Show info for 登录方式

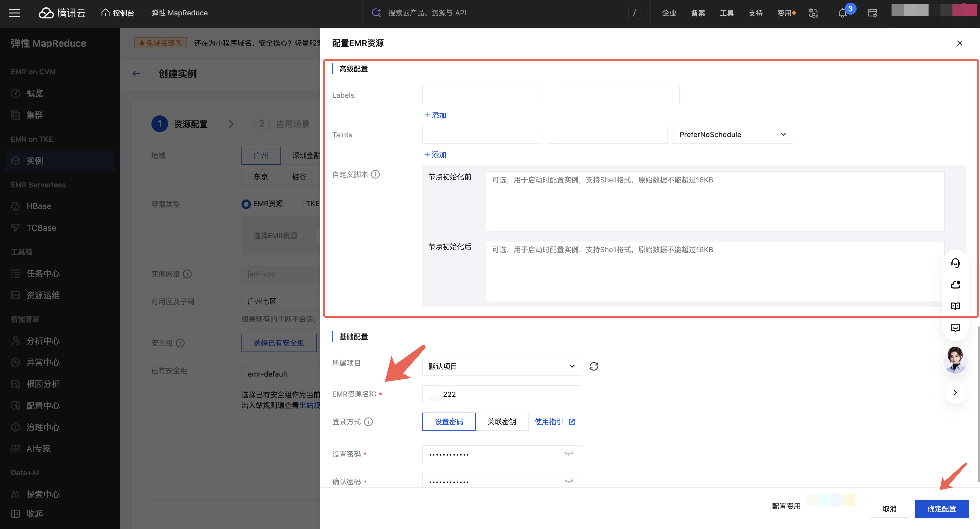(368, 422)
